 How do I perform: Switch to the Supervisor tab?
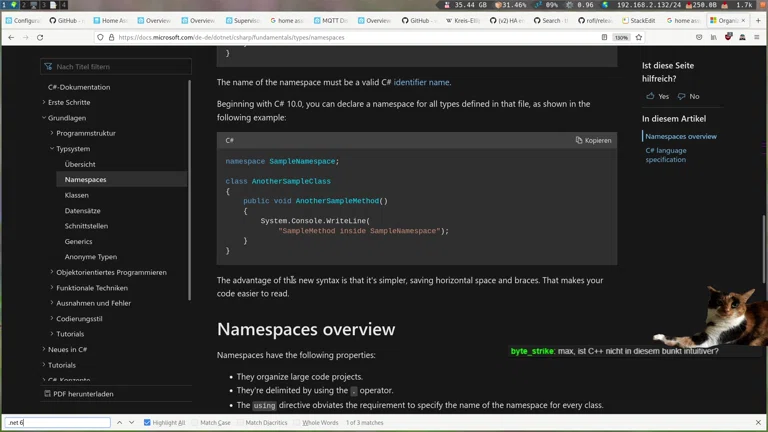tap(242, 21)
